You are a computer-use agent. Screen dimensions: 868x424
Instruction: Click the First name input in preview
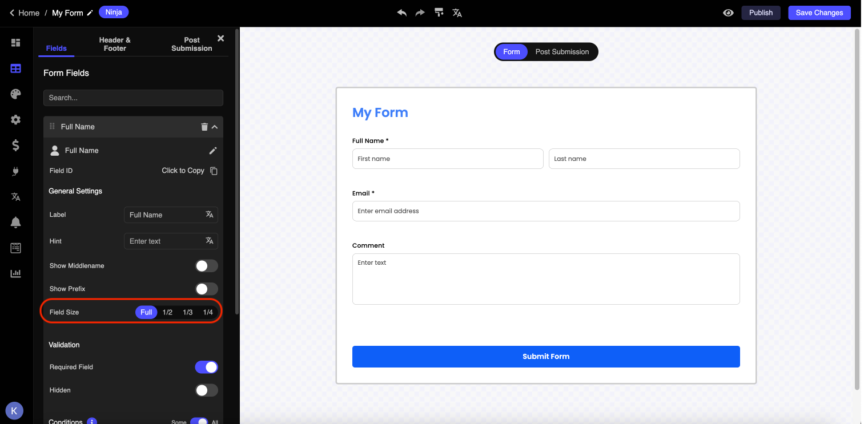pyautogui.click(x=448, y=159)
